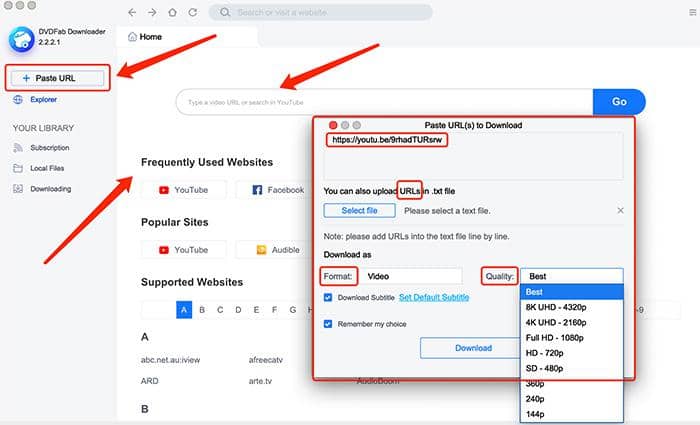The image size is (700, 425).
Task: Click the blue Go button
Action: tap(619, 102)
